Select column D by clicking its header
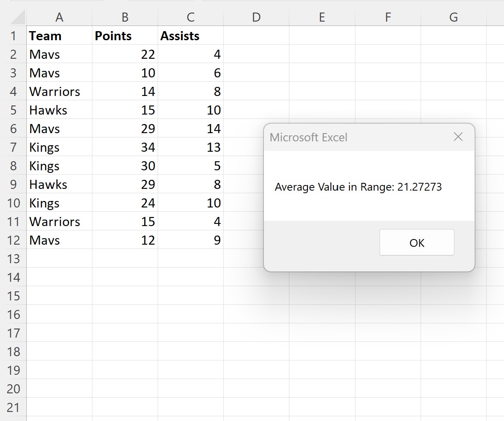Image resolution: width=504 pixels, height=421 pixels. click(x=256, y=17)
